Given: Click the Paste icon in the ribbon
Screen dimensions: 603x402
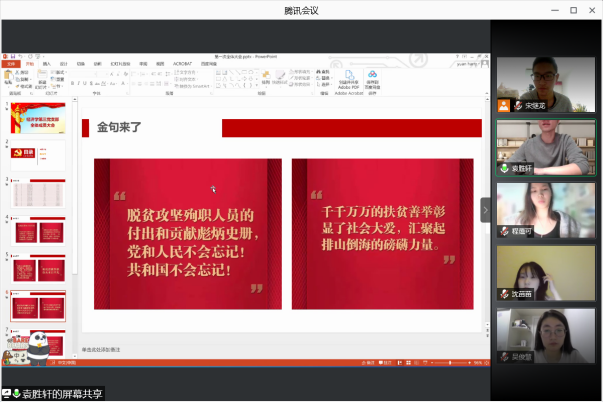Looking at the screenshot, I should point(10,78).
